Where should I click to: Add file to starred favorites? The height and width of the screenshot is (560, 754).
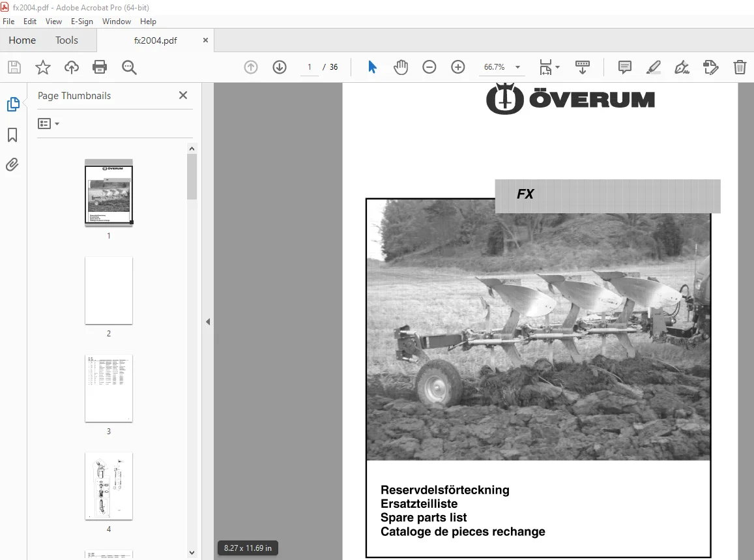pyautogui.click(x=43, y=67)
